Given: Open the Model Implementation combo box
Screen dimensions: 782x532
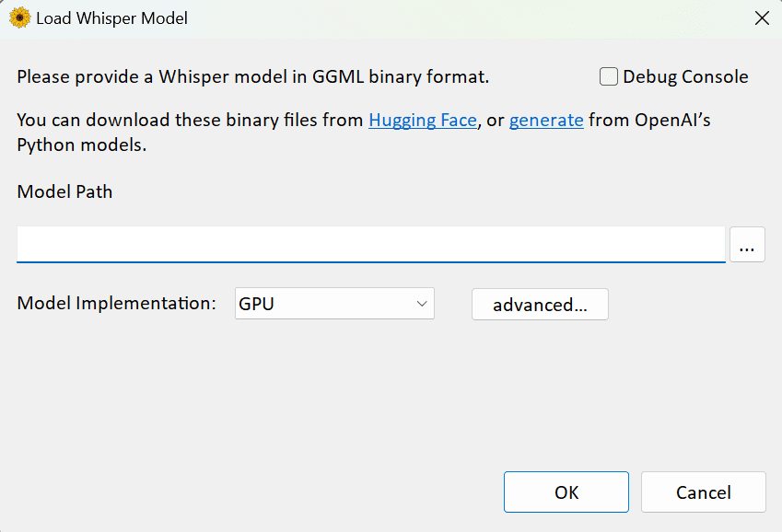Looking at the screenshot, I should 333,304.
